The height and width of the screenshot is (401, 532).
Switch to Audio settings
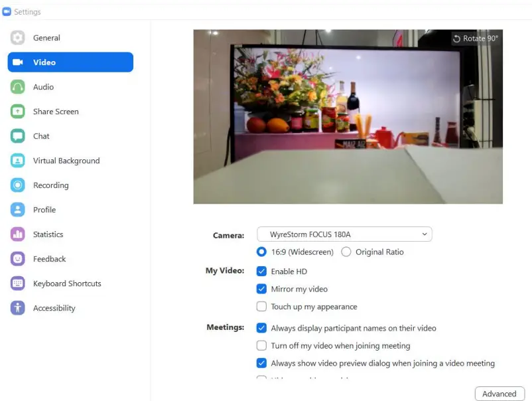pyautogui.click(x=70, y=87)
